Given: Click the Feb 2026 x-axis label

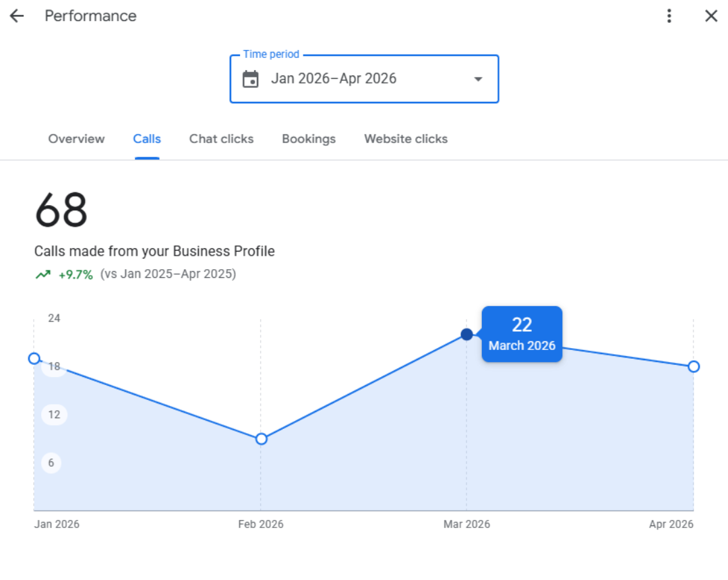Looking at the screenshot, I should click(261, 524).
